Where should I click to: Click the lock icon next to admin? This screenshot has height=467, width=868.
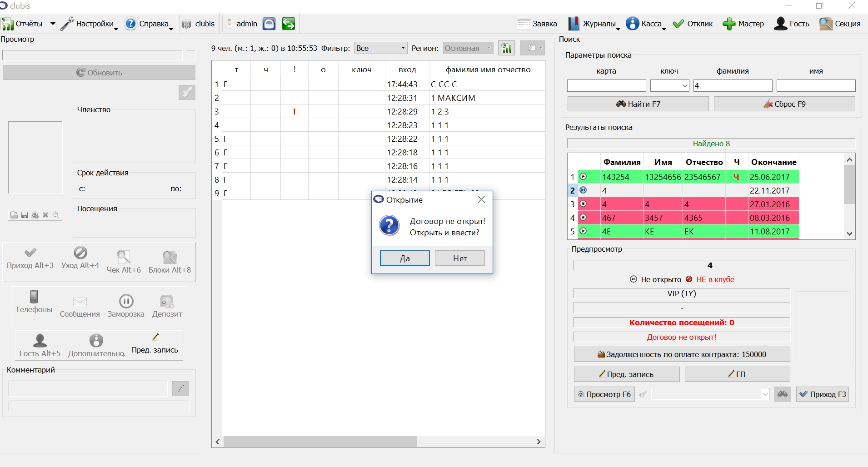tap(269, 24)
